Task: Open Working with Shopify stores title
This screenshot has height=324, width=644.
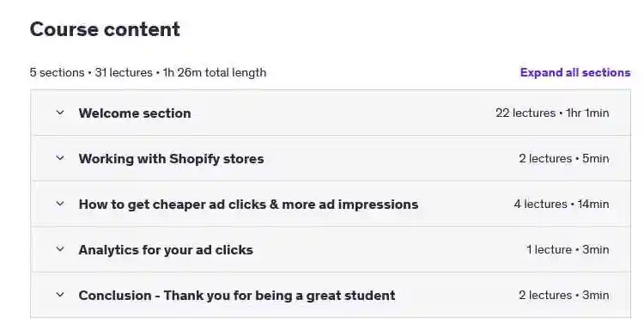Action: [171, 159]
